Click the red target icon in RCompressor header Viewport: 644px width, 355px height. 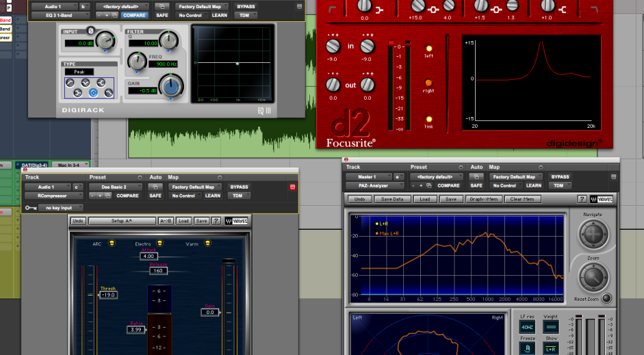[x=293, y=187]
